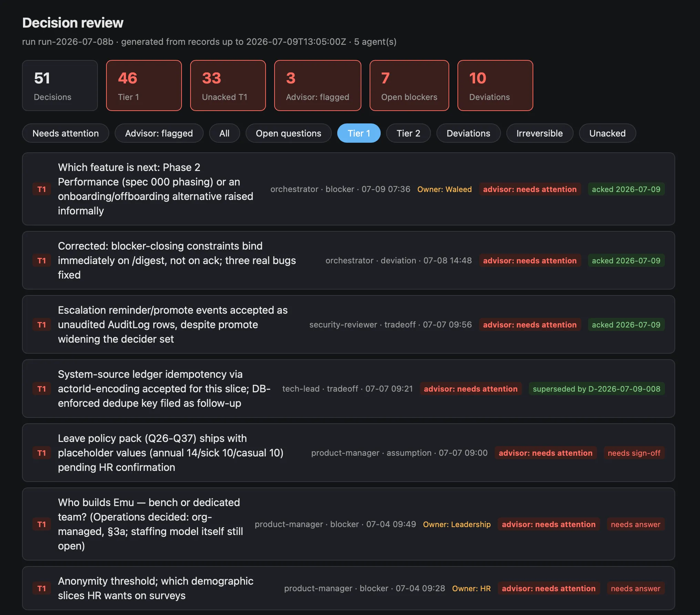The height and width of the screenshot is (615, 700).
Task: Switch to Open questions filter
Action: 288,133
